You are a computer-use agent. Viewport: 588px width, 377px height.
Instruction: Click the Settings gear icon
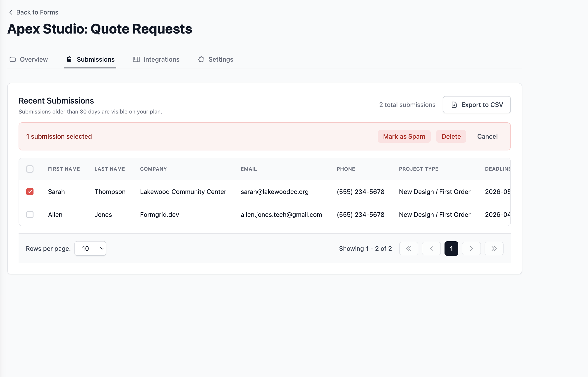pos(201,60)
